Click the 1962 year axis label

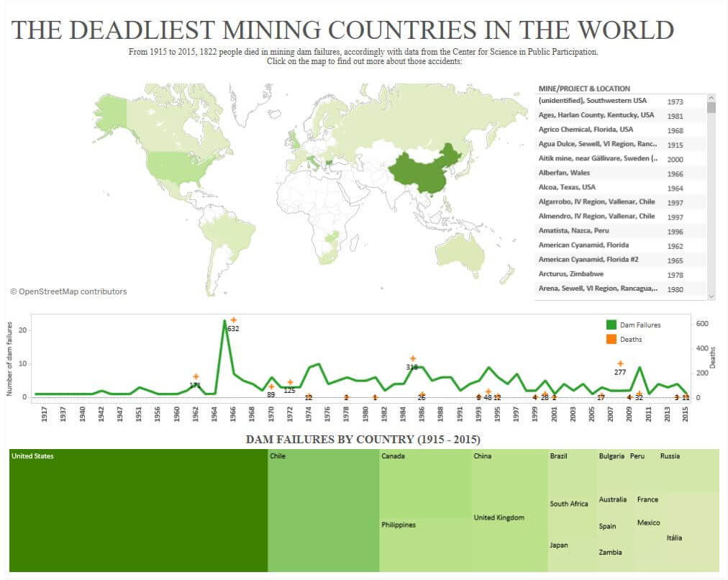(196, 414)
